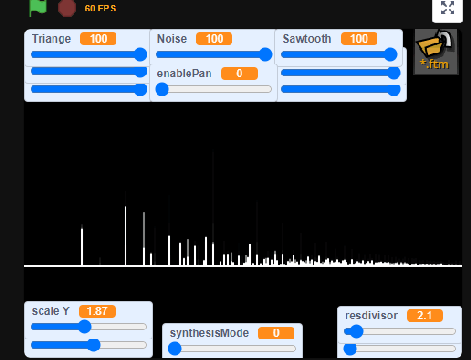471x360 pixels.
Task: Click the Triangle value readout 100
Action: click(x=98, y=39)
